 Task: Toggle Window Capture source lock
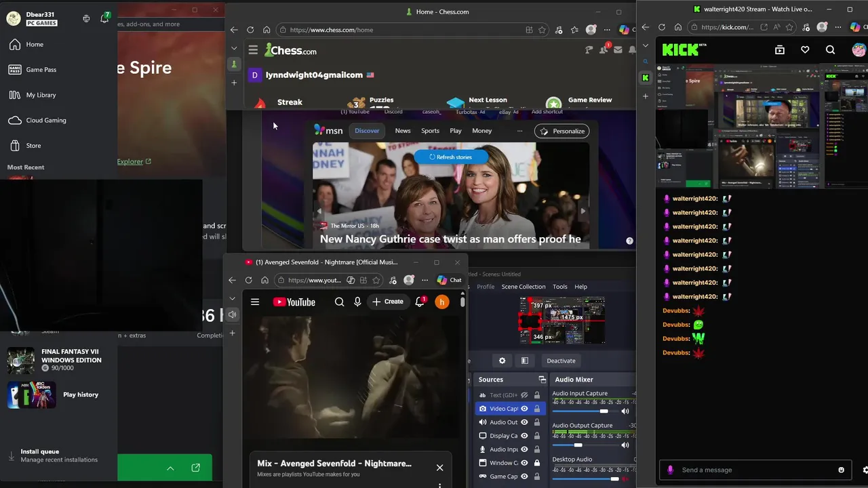[x=536, y=463]
